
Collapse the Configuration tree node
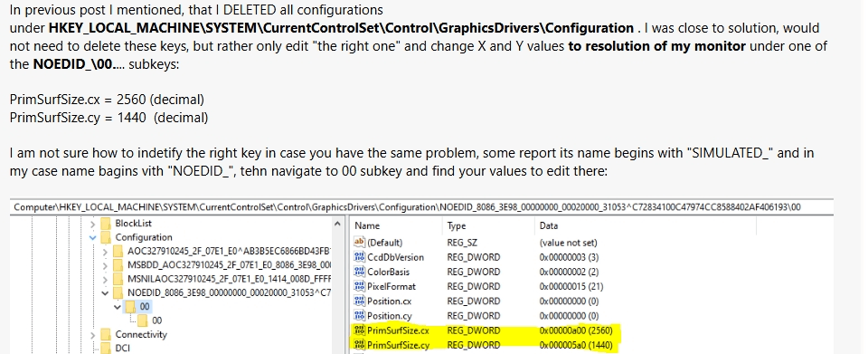[92, 238]
